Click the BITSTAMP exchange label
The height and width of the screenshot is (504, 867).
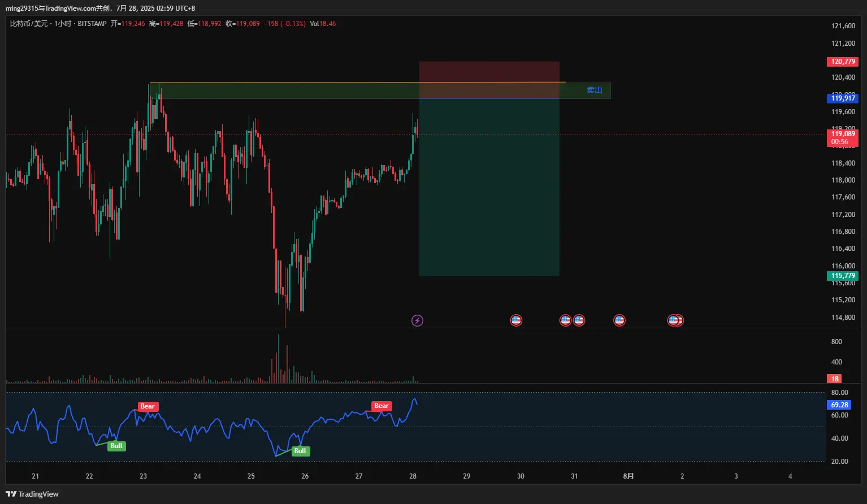[x=92, y=24]
